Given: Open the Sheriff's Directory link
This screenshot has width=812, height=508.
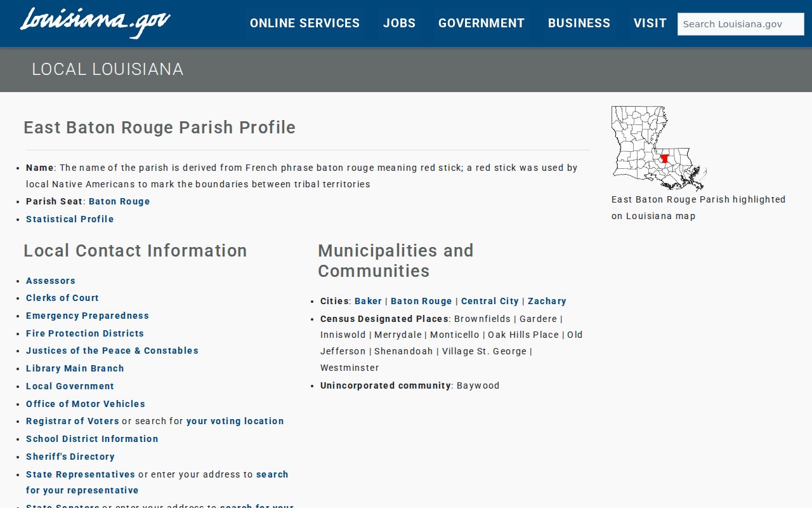Looking at the screenshot, I should pyautogui.click(x=70, y=457).
